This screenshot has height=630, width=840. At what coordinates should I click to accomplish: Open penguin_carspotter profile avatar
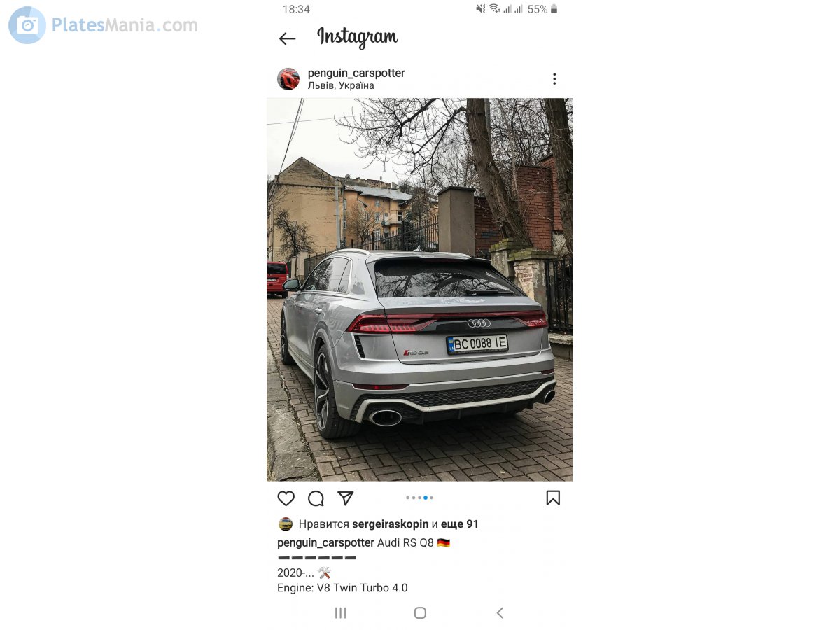[288, 79]
